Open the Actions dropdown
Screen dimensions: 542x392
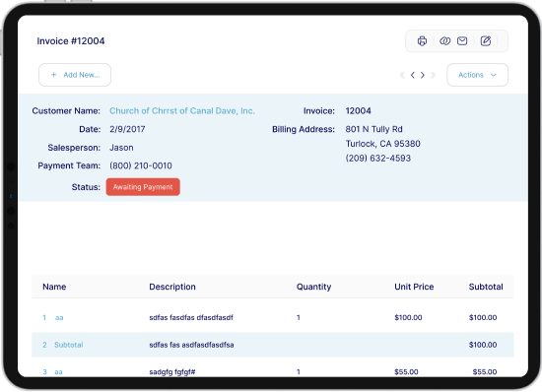pyautogui.click(x=477, y=75)
